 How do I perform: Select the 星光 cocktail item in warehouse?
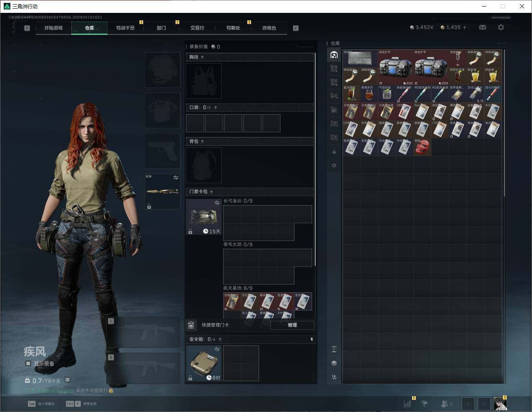[x=351, y=94]
